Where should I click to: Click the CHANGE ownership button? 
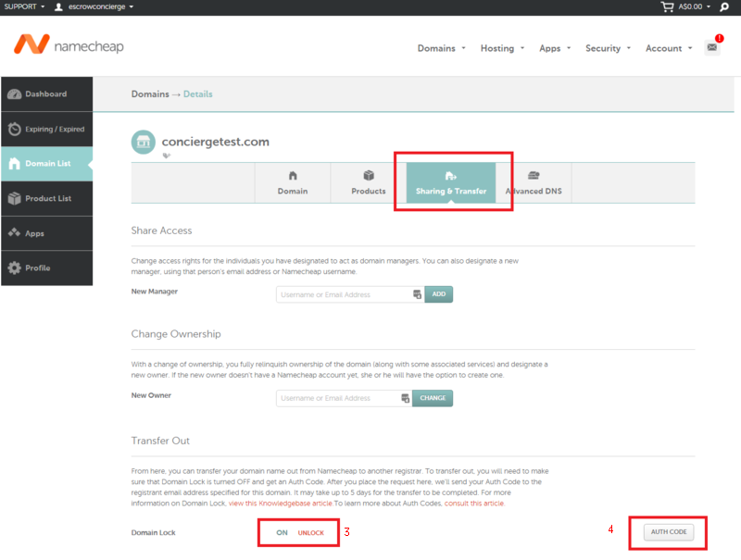coord(433,398)
